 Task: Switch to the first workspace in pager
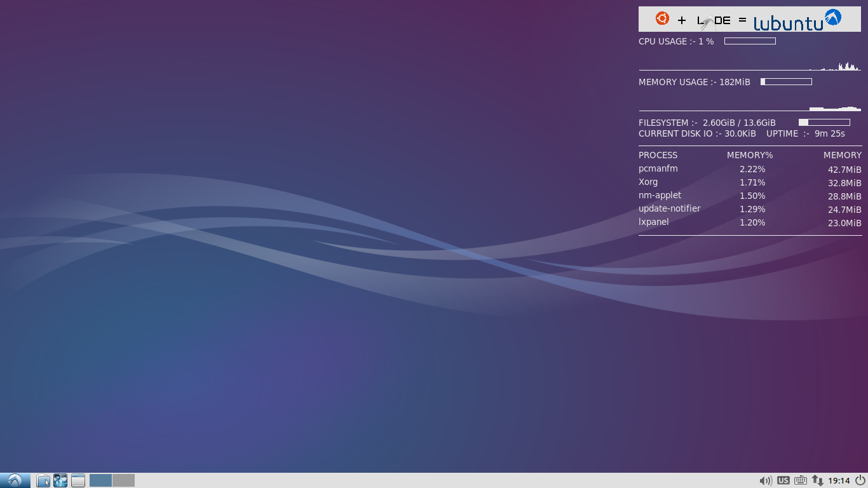[x=101, y=480]
